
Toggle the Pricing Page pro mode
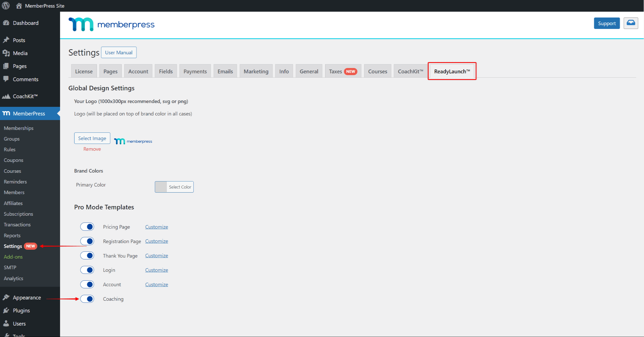tap(87, 227)
